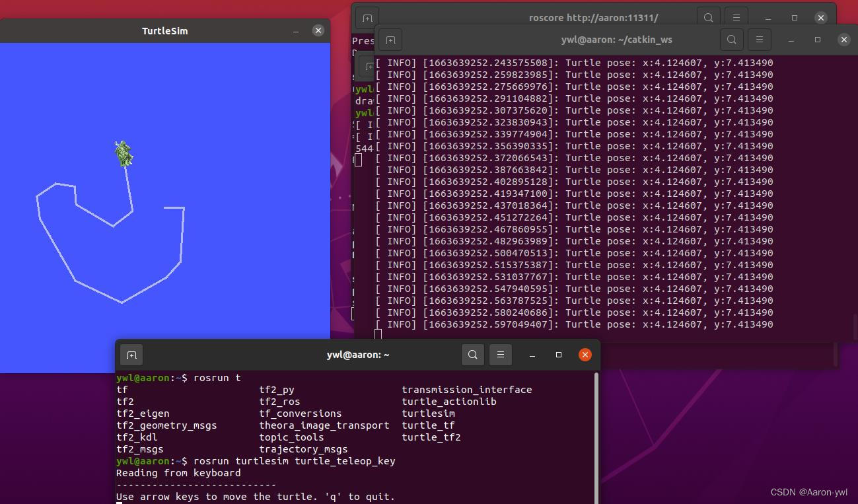Minimize the TurtleSim window
Screen dimensions: 858x504
click(296, 30)
